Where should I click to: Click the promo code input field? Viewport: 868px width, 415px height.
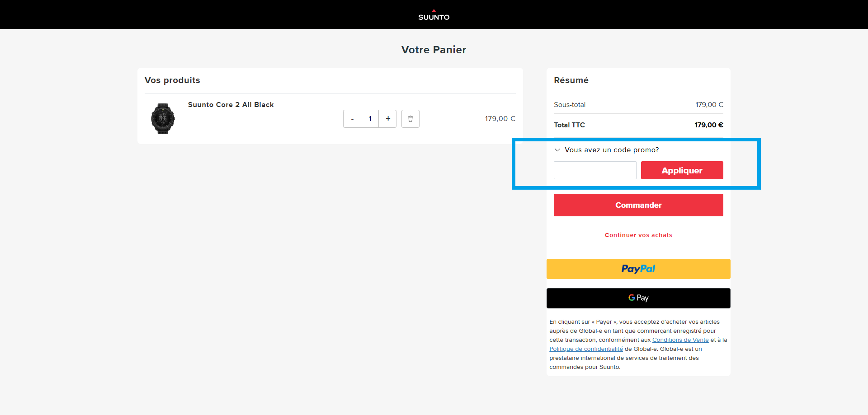595,170
